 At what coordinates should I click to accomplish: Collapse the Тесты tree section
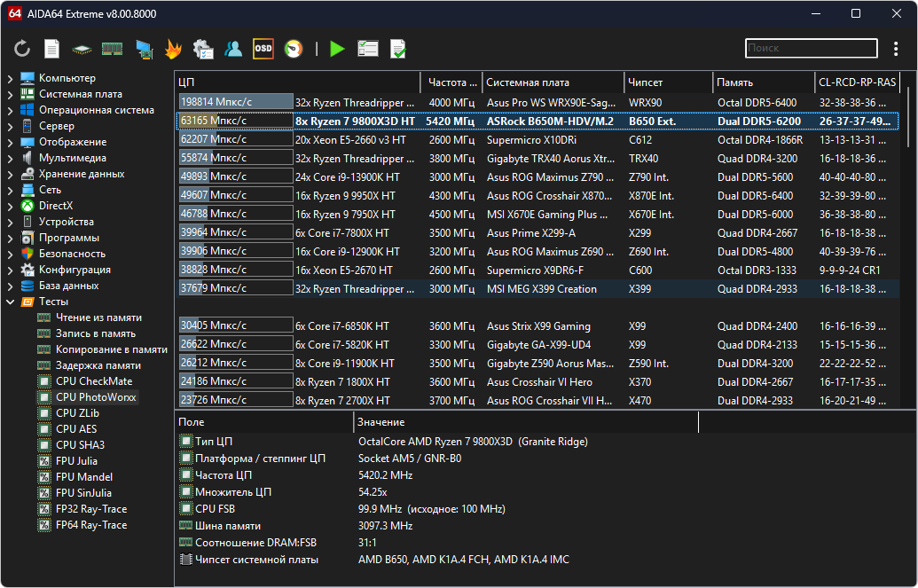pos(10,302)
